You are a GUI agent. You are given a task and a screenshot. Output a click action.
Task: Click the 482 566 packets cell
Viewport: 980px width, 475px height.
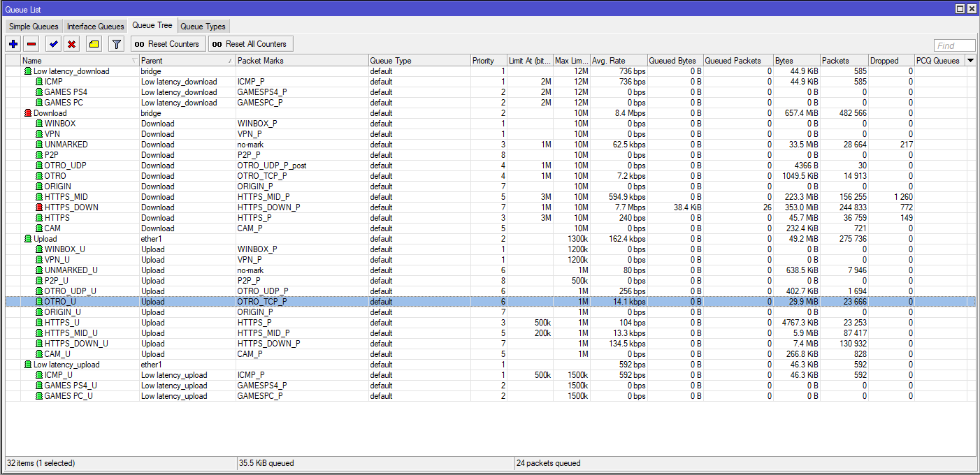(x=844, y=113)
